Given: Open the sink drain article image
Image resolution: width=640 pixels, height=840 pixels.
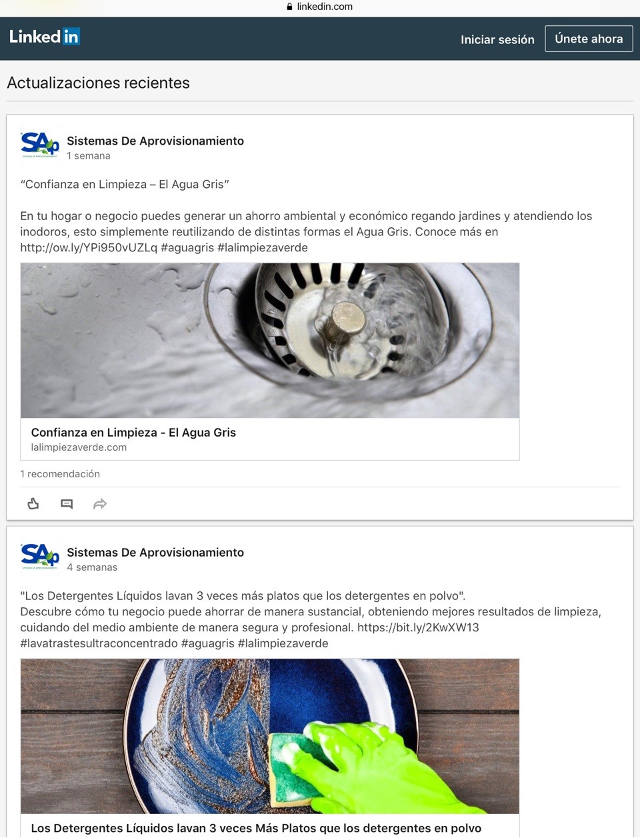Looking at the screenshot, I should tap(270, 341).
